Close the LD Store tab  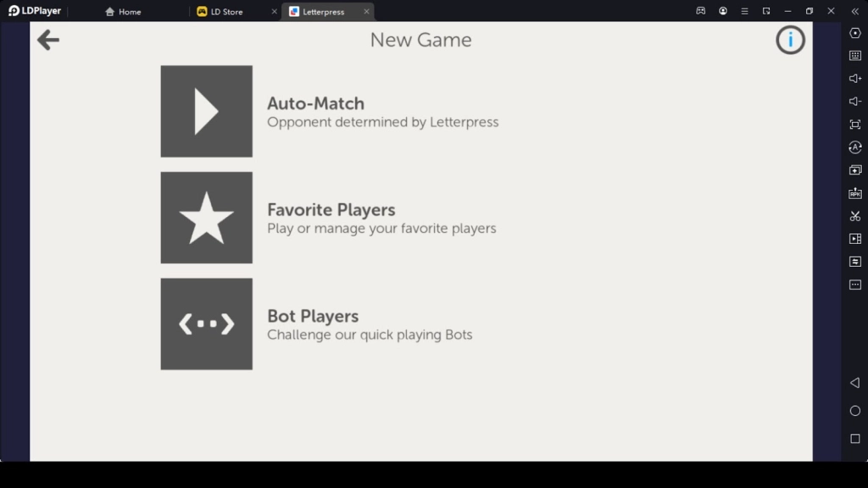(274, 12)
